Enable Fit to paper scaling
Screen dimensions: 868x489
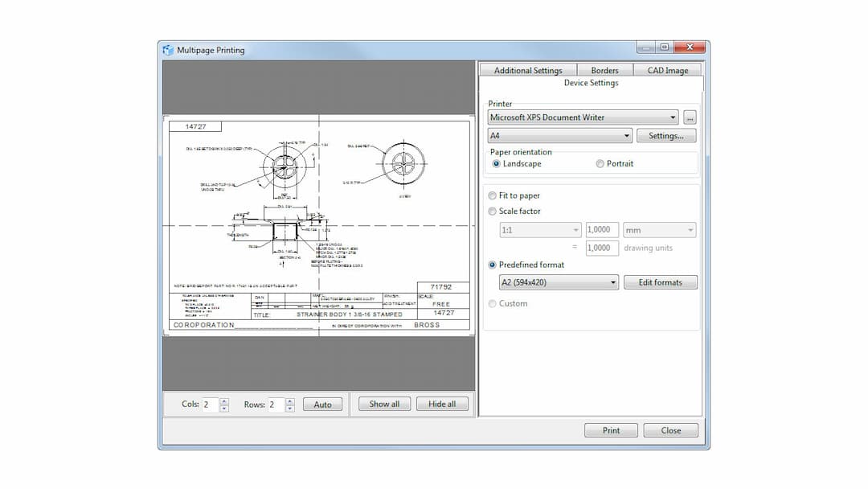pos(491,195)
